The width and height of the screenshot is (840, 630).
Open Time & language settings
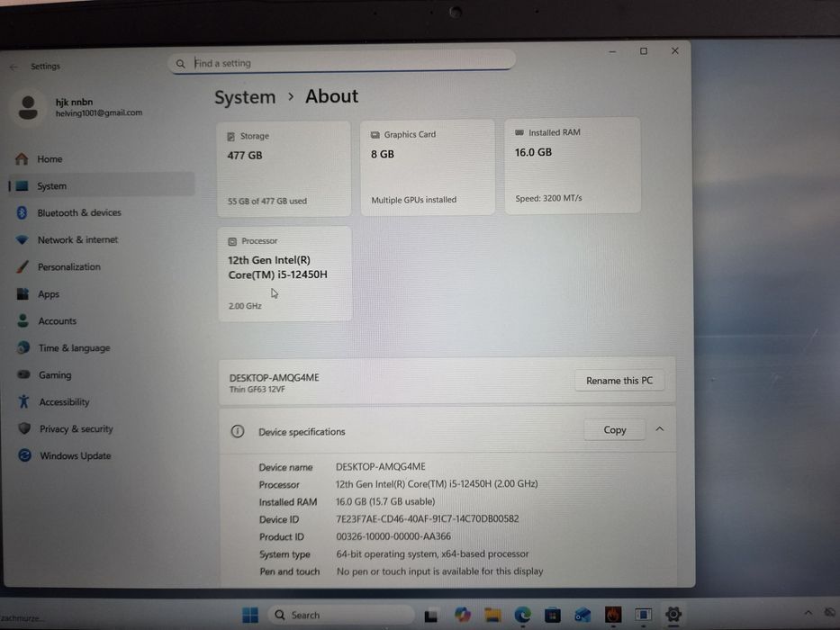(102, 347)
